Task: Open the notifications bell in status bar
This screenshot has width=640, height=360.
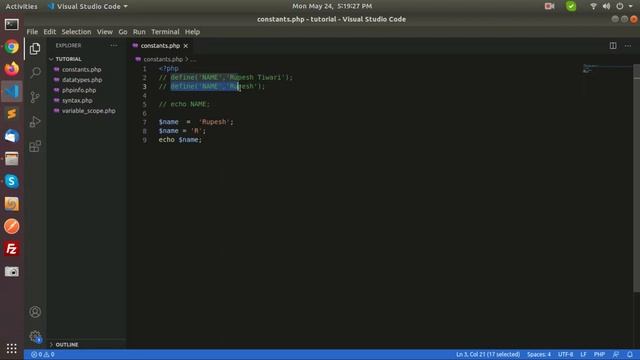Action: tap(630, 355)
